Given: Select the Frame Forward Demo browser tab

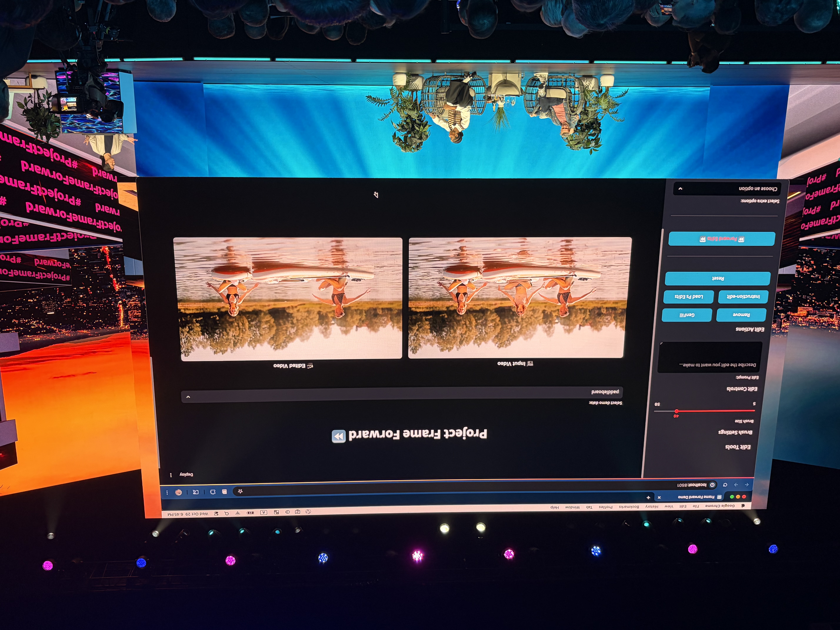Looking at the screenshot, I should pos(697,497).
